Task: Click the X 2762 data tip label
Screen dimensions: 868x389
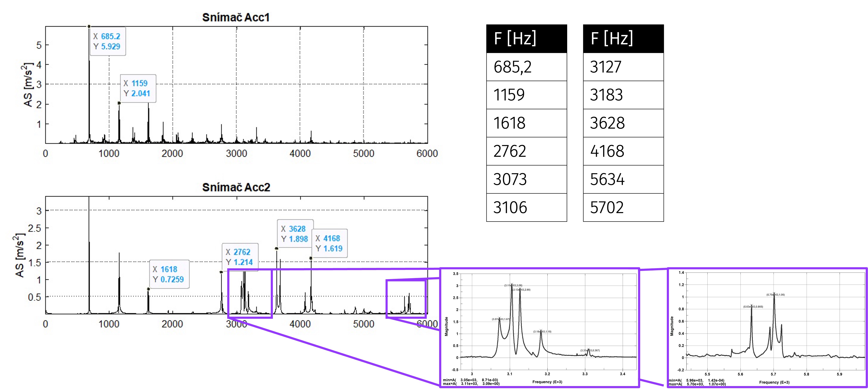Action: coord(240,257)
